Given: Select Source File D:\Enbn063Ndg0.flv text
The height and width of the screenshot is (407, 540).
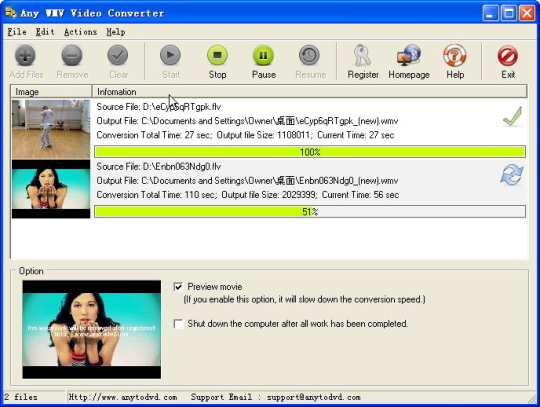Looking at the screenshot, I should pos(159,167).
